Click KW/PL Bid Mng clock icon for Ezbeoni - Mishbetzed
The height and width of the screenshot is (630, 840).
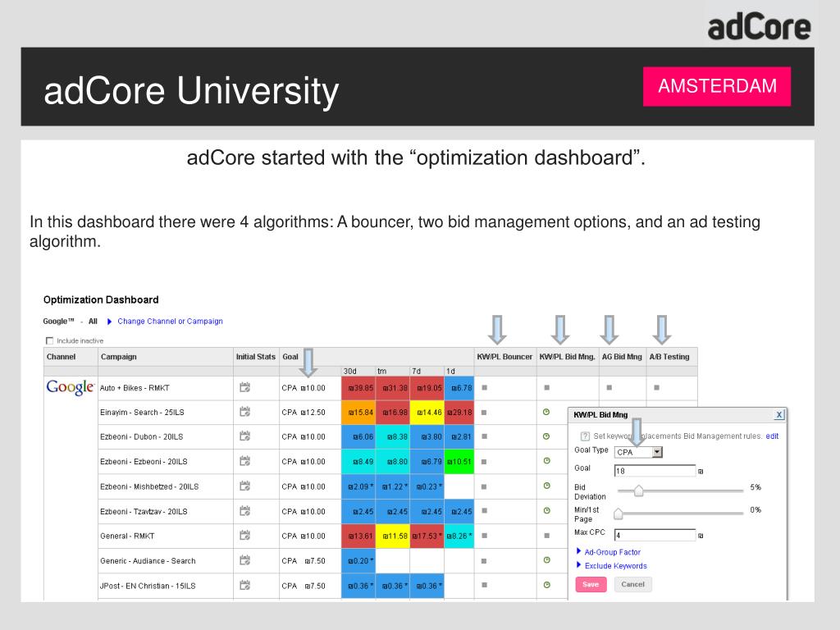(x=546, y=486)
